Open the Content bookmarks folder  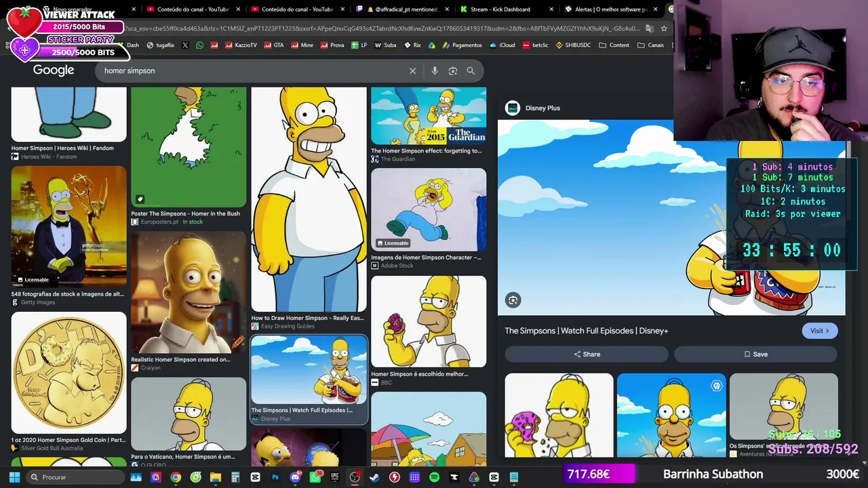click(x=613, y=45)
